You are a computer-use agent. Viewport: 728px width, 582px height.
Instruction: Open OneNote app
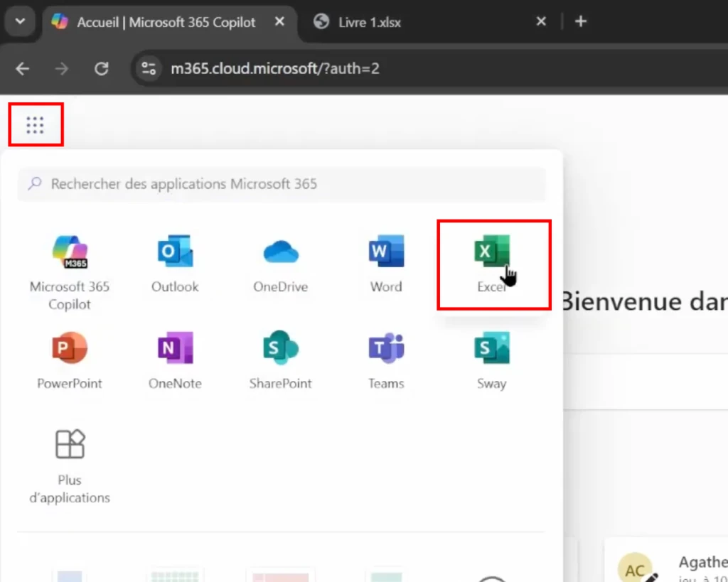pyautogui.click(x=175, y=360)
